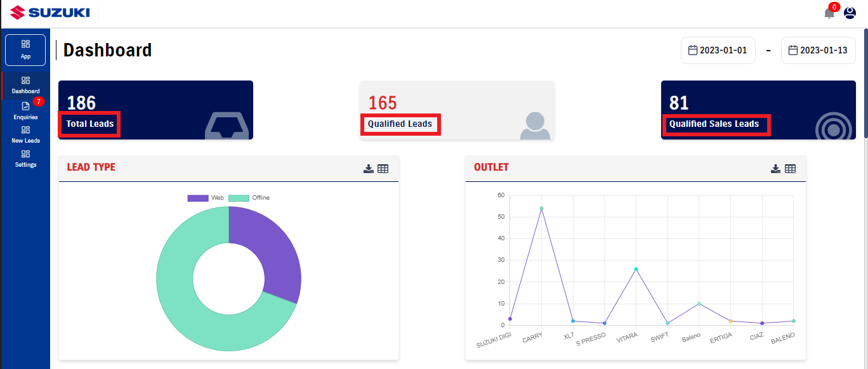Open Enquiries from the sidebar
Image resolution: width=868 pixels, height=369 pixels.
click(x=25, y=111)
